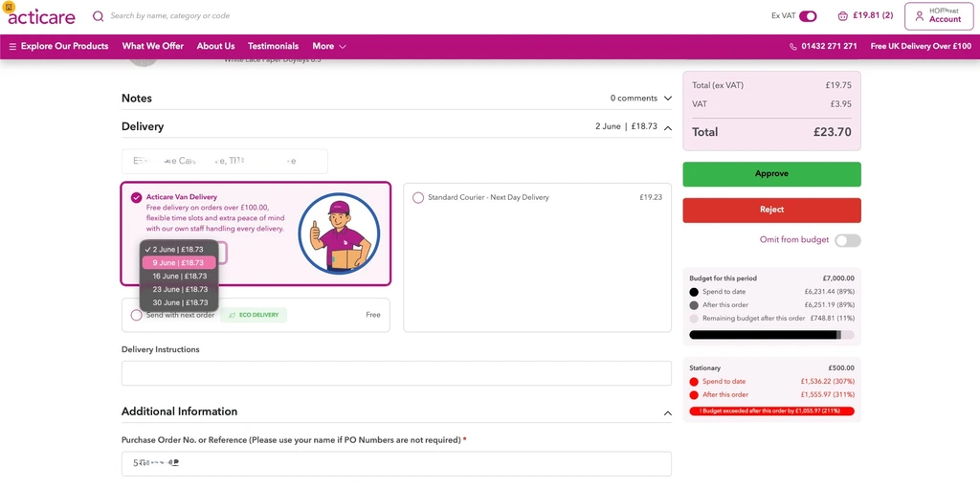Select Send with next order option
The height and width of the screenshot is (489, 980).
136,315
